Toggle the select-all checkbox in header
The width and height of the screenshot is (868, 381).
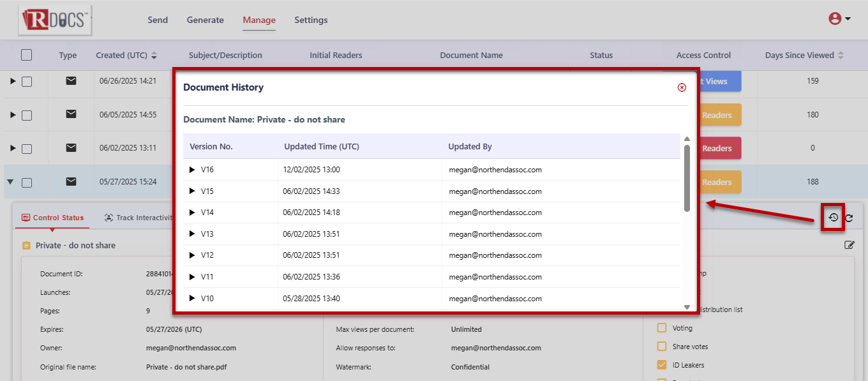[x=26, y=55]
